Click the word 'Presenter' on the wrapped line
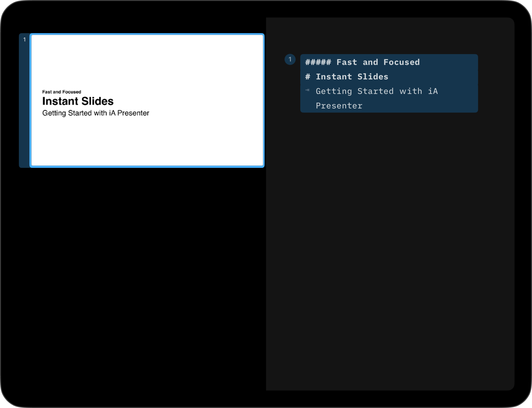 tap(339, 106)
